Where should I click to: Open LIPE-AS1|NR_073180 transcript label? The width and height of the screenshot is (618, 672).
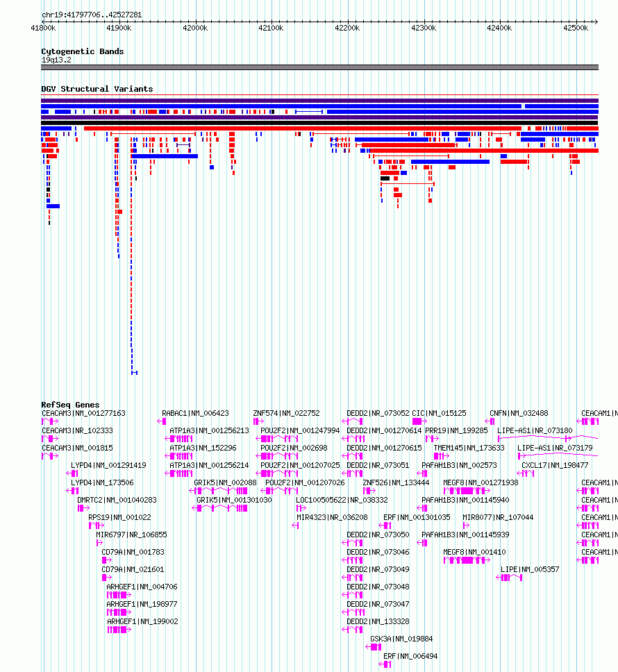tap(535, 430)
